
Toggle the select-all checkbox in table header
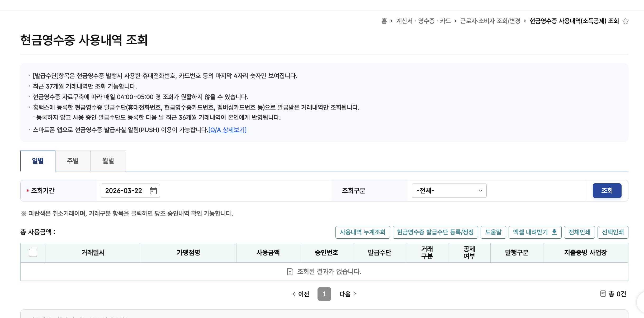[33, 253]
